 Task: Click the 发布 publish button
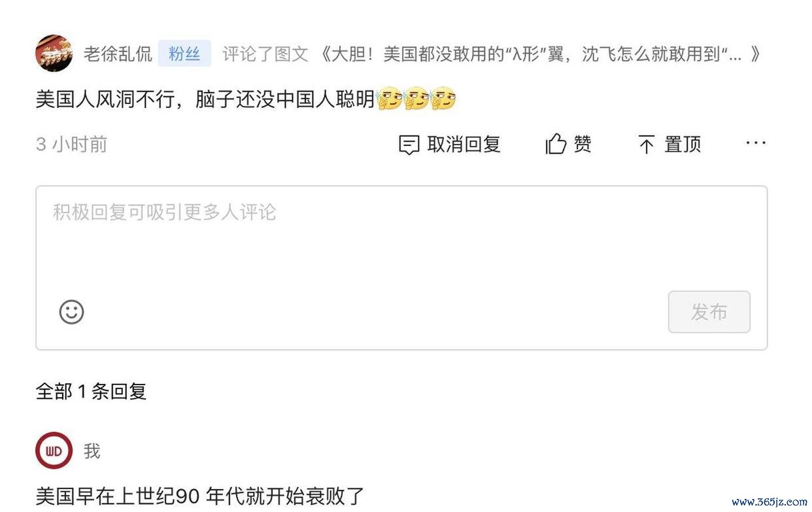[x=709, y=312]
